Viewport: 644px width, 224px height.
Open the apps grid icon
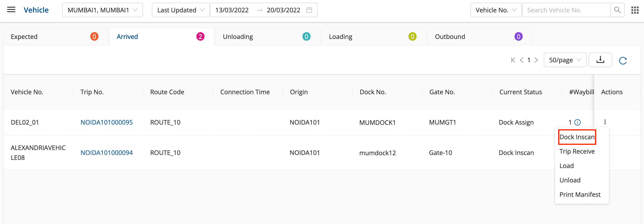[635, 10]
